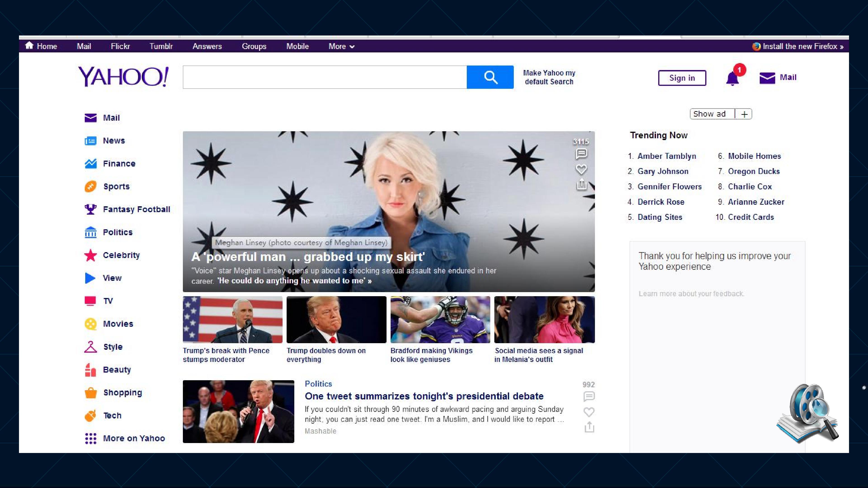Click the Style hanger icon
868x488 pixels.
(x=90, y=347)
